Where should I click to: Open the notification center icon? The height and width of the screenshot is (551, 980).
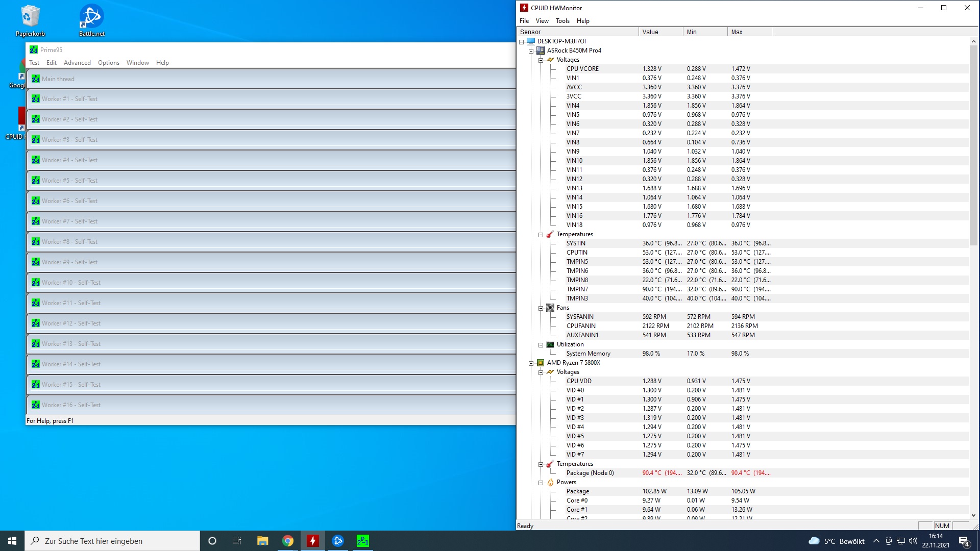coord(964,541)
